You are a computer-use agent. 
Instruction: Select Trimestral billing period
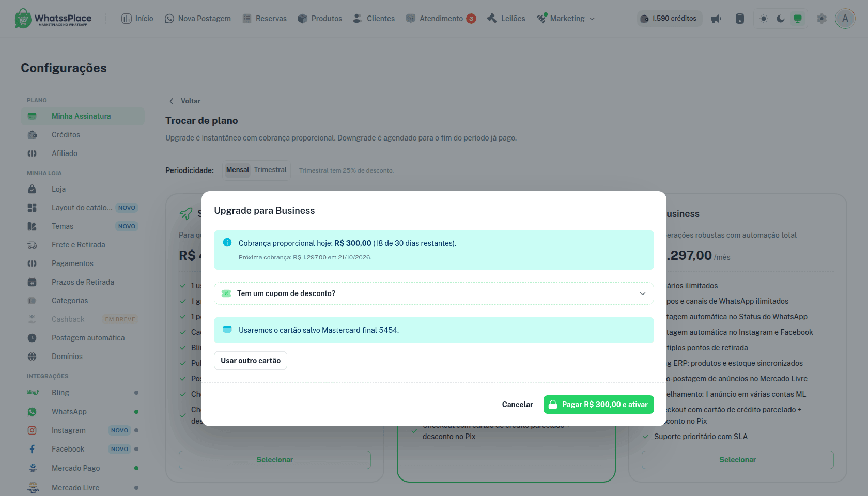(270, 170)
